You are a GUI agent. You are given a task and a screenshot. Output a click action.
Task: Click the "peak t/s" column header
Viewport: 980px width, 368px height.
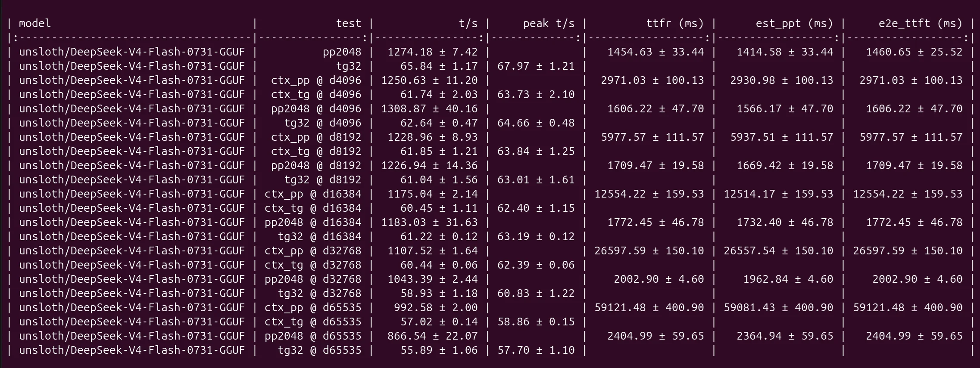(x=549, y=23)
